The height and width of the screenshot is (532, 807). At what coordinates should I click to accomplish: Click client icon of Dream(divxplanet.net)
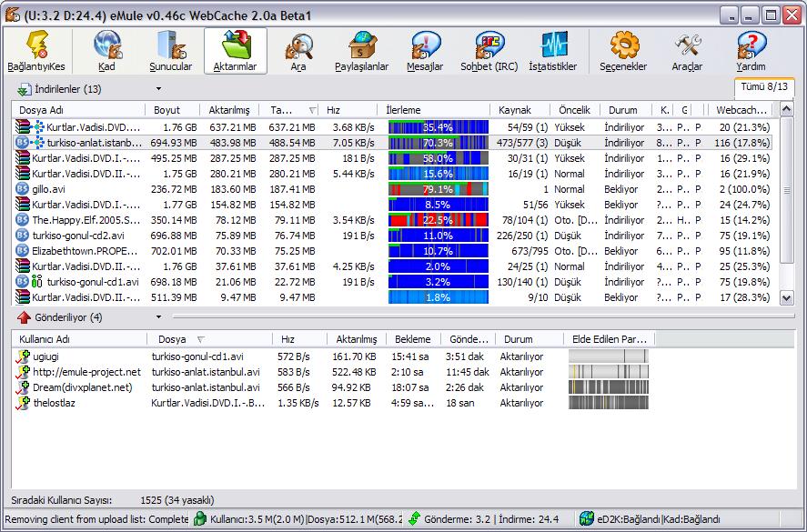tap(23, 387)
